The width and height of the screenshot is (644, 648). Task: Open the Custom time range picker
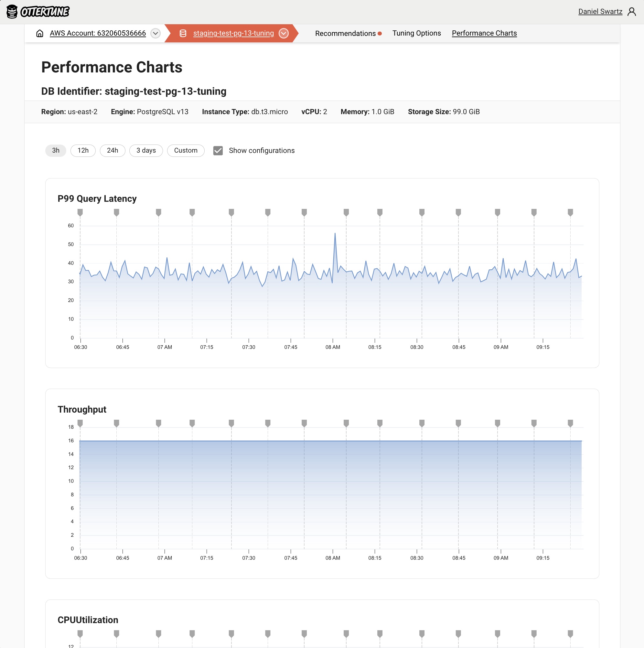[x=186, y=151]
